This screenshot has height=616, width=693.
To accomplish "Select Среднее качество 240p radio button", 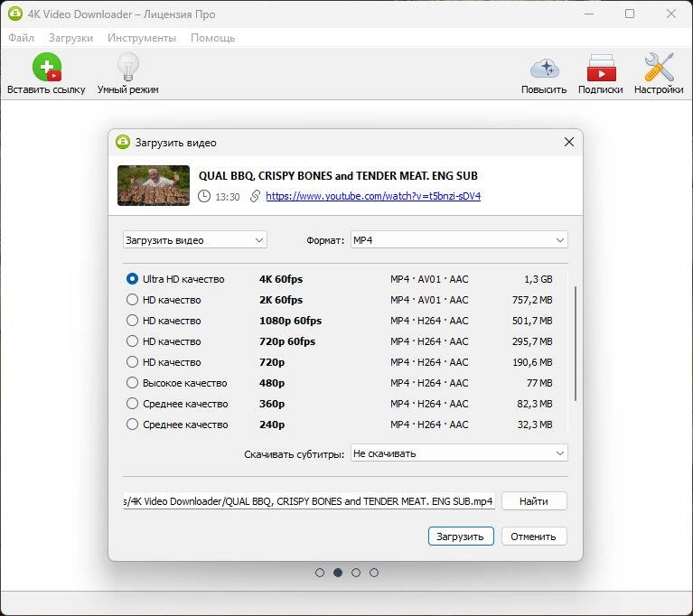I will [x=132, y=425].
